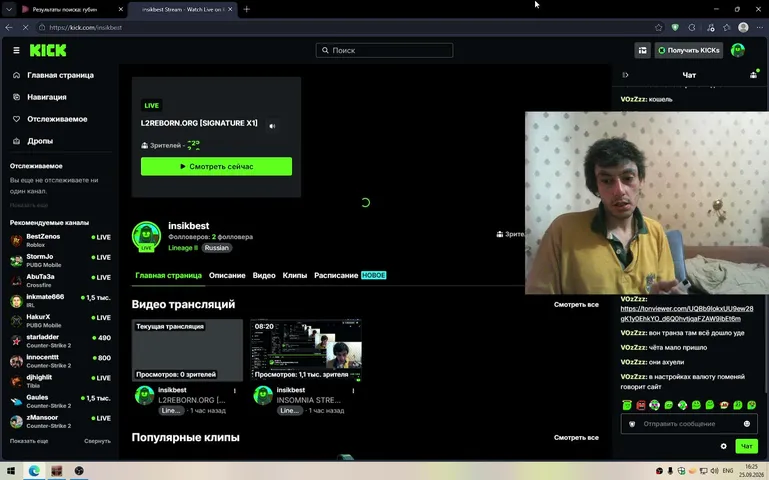
Task: Open the chat viewers list icon
Action: 754,75
